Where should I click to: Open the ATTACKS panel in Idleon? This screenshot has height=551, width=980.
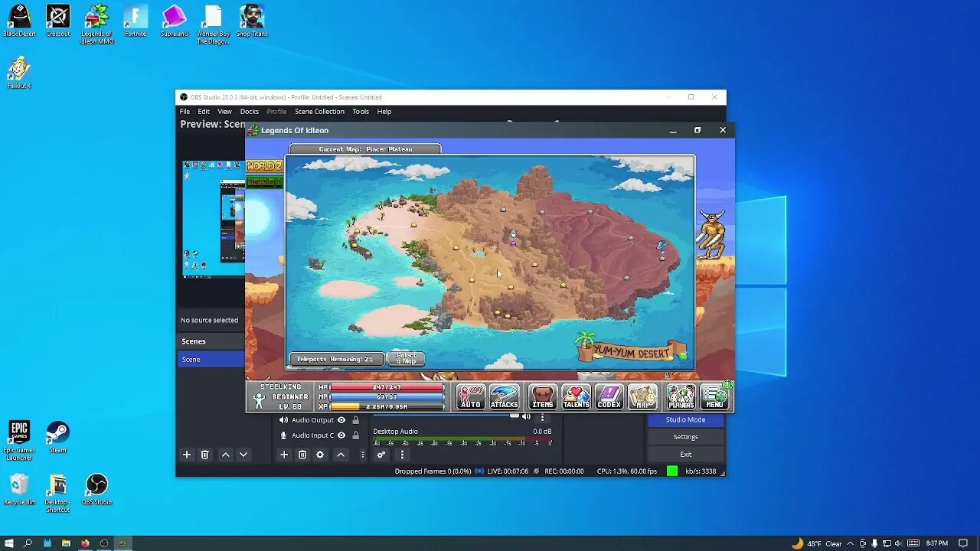point(504,396)
